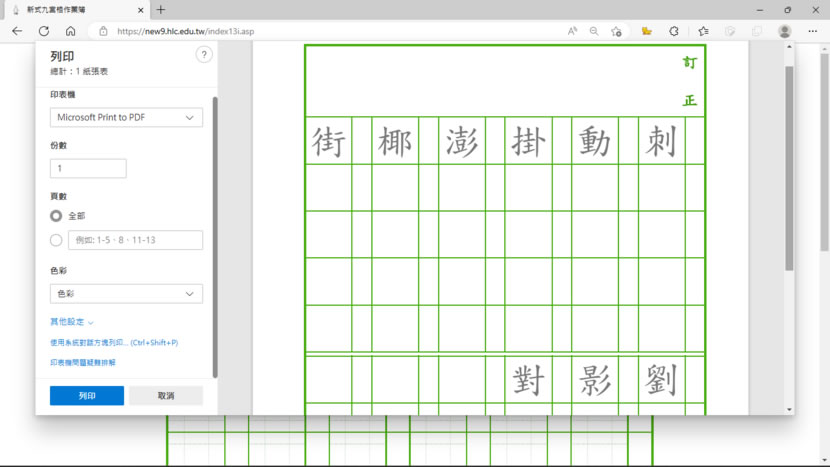The height and width of the screenshot is (467, 830).
Task: Restore down the browser window
Action: pyautogui.click(x=788, y=10)
